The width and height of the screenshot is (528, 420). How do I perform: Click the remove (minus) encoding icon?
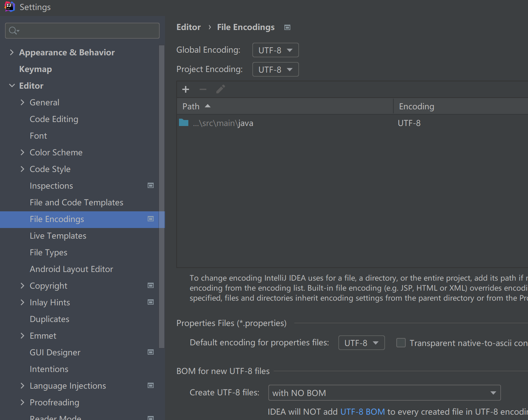click(203, 89)
